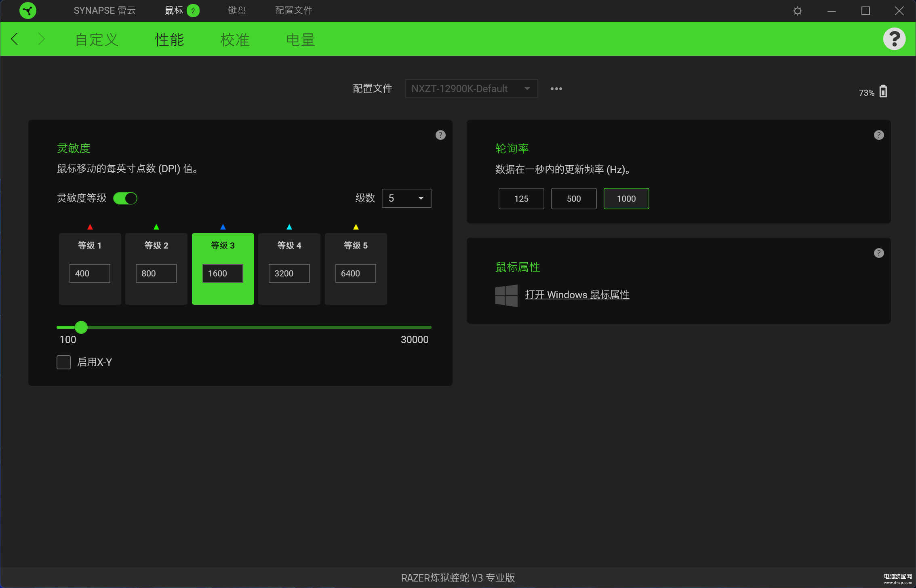
Task: Open the 校准 sub-tab
Action: [x=235, y=40]
